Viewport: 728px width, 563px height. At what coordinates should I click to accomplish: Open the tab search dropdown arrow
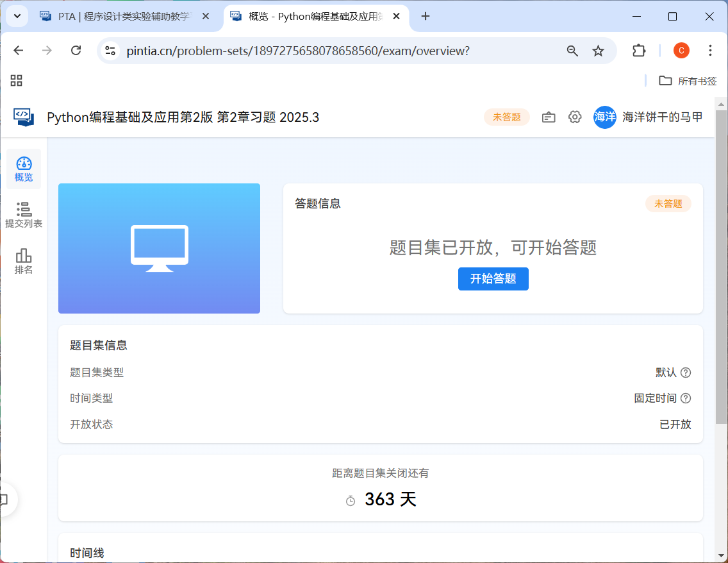pos(17,16)
